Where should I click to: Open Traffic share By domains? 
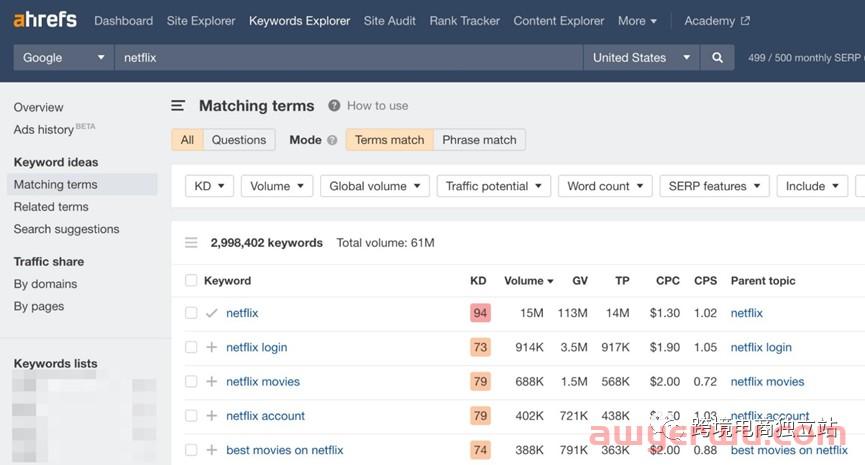[45, 284]
